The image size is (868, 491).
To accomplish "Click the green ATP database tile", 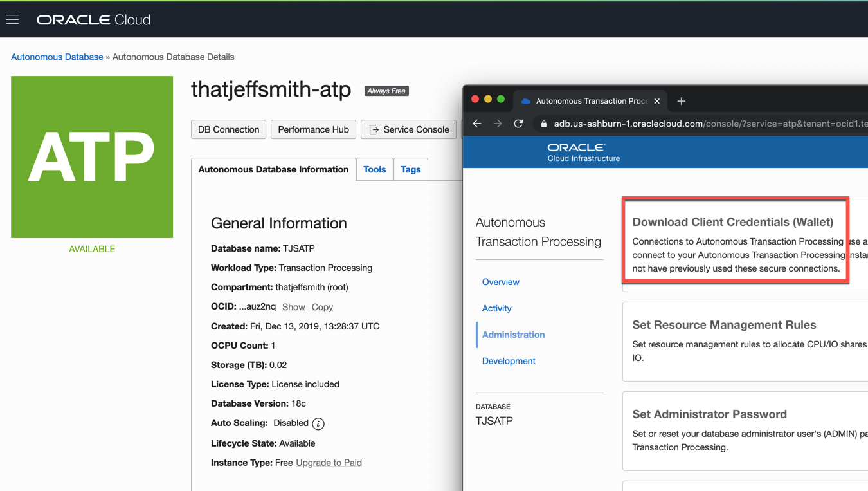I will pos(92,157).
